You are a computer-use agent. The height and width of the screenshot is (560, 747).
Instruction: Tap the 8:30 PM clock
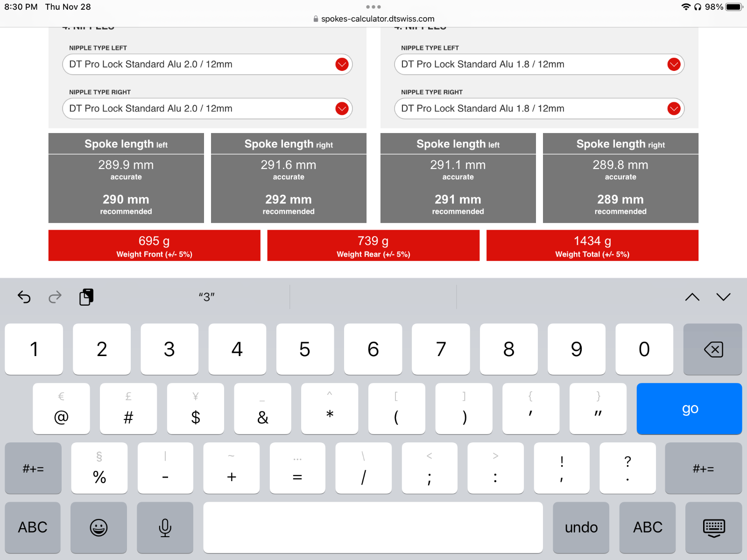click(x=21, y=7)
